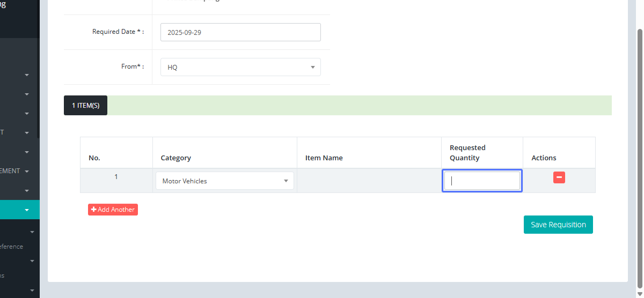The image size is (644, 298).
Task: Focus the Requested Quantity input box
Action: pyautogui.click(x=482, y=181)
